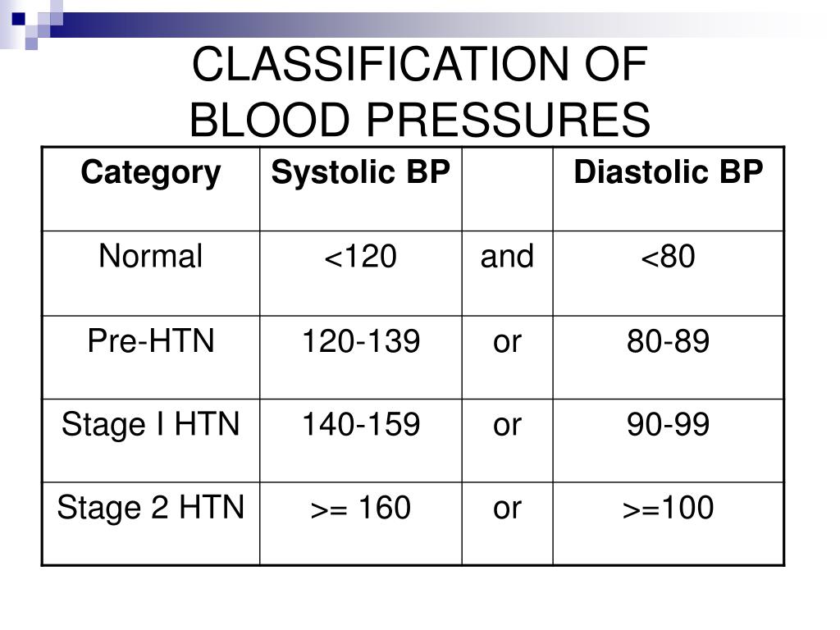
Task: Click the slide title CLASSIFICATION OF BLOOD PRESSURES
Action: coord(420,91)
